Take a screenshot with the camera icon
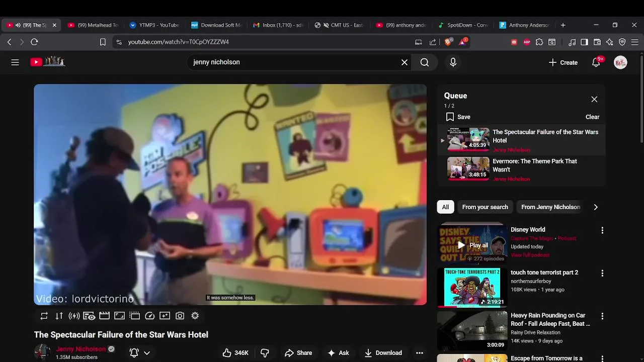This screenshot has height=362, width=644. [180, 316]
